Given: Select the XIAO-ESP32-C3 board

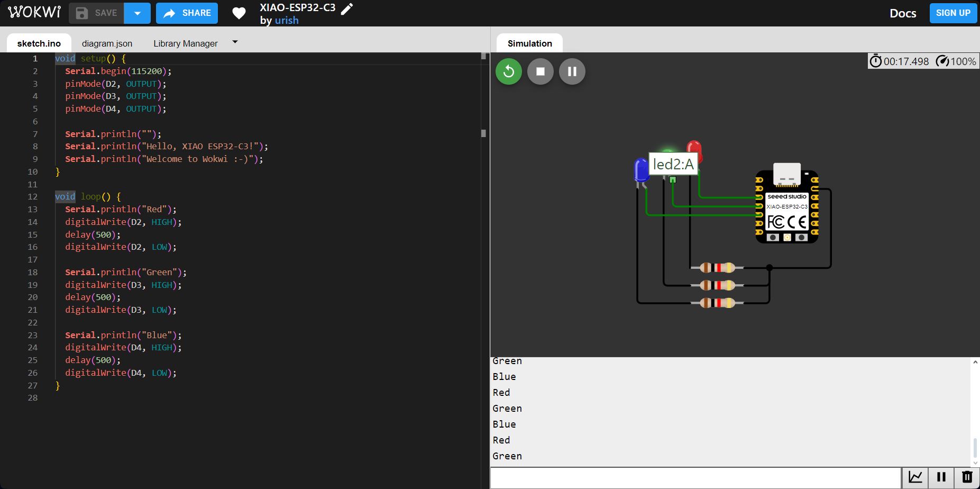Looking at the screenshot, I should (x=787, y=204).
